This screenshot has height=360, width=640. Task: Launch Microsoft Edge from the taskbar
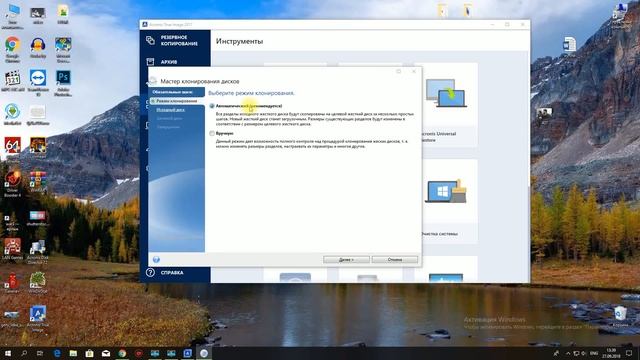[x=57, y=353]
